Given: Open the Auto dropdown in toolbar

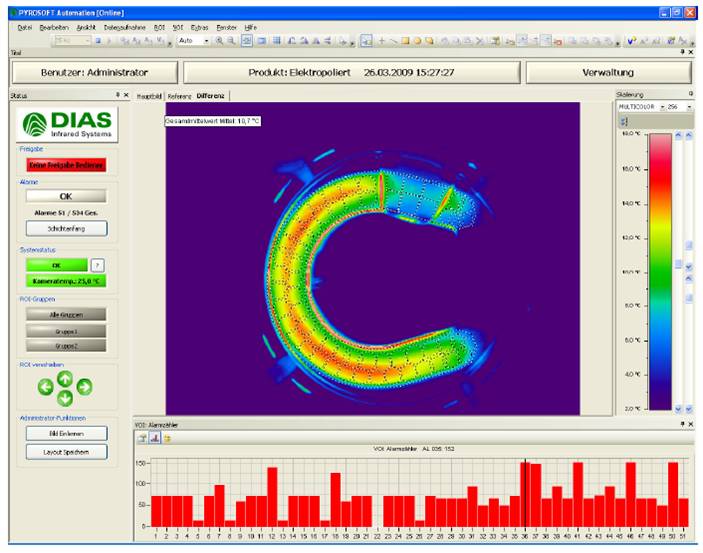Looking at the screenshot, I should click(x=206, y=41).
